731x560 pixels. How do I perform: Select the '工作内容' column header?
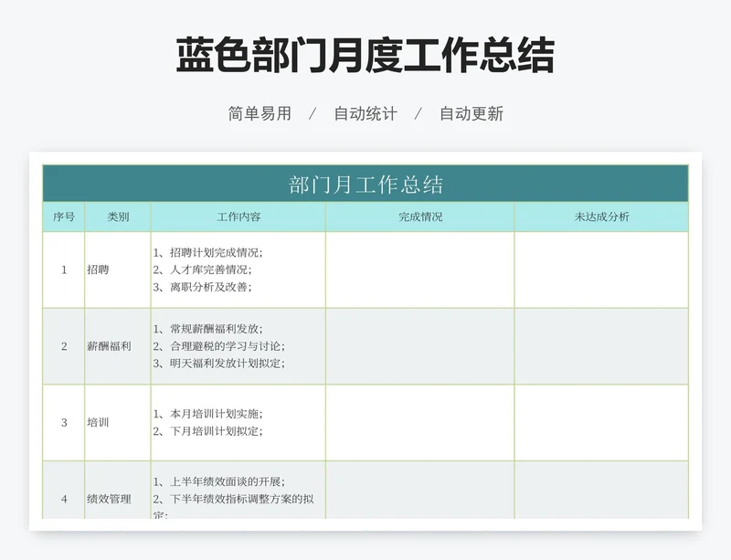pyautogui.click(x=238, y=217)
